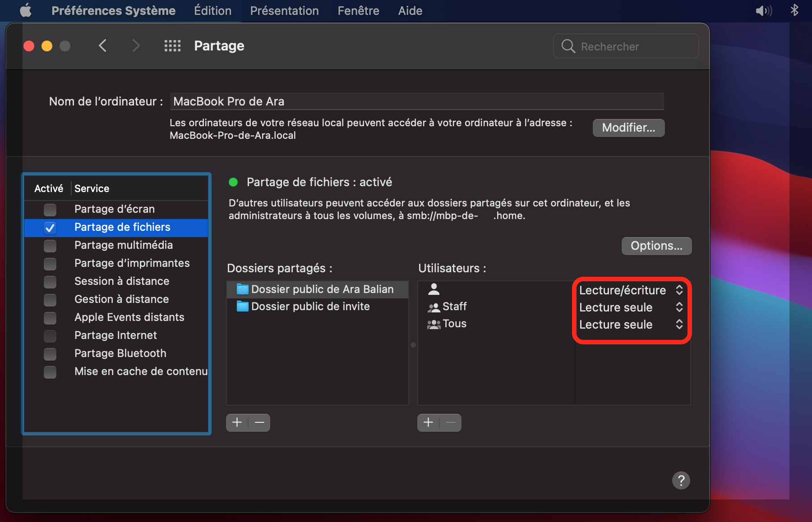The image size is (812, 522).
Task: Open Lecture/écriture permission dropdown
Action: [632, 290]
